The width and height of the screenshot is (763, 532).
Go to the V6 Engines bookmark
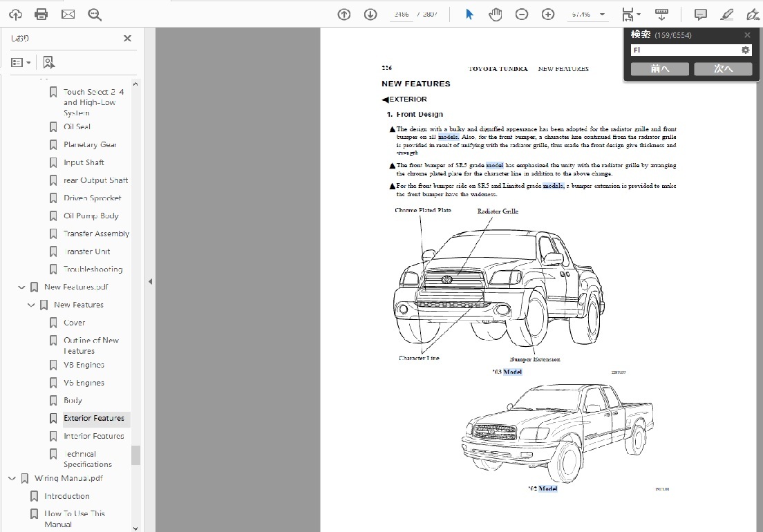pos(84,383)
